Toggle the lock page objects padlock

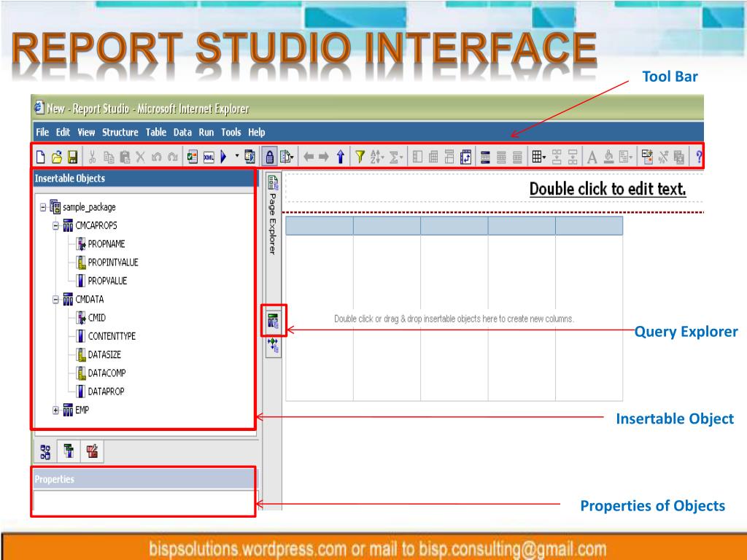(x=269, y=156)
